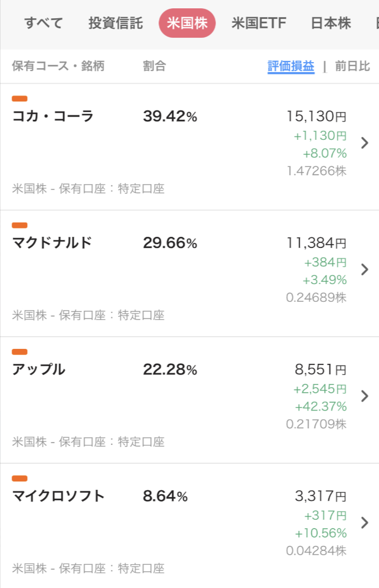
Task: Open Coca-Cola details chevron arrow
Action: pos(364,143)
